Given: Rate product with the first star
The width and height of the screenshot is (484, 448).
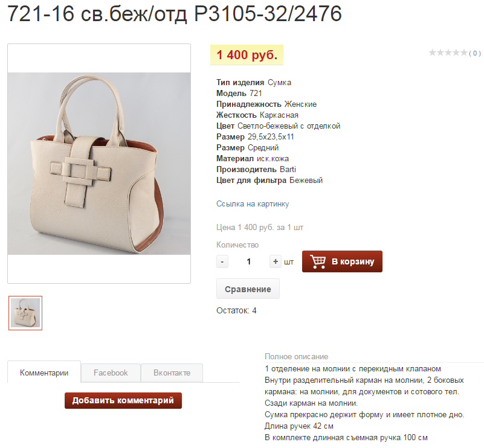Looking at the screenshot, I should coord(433,53).
